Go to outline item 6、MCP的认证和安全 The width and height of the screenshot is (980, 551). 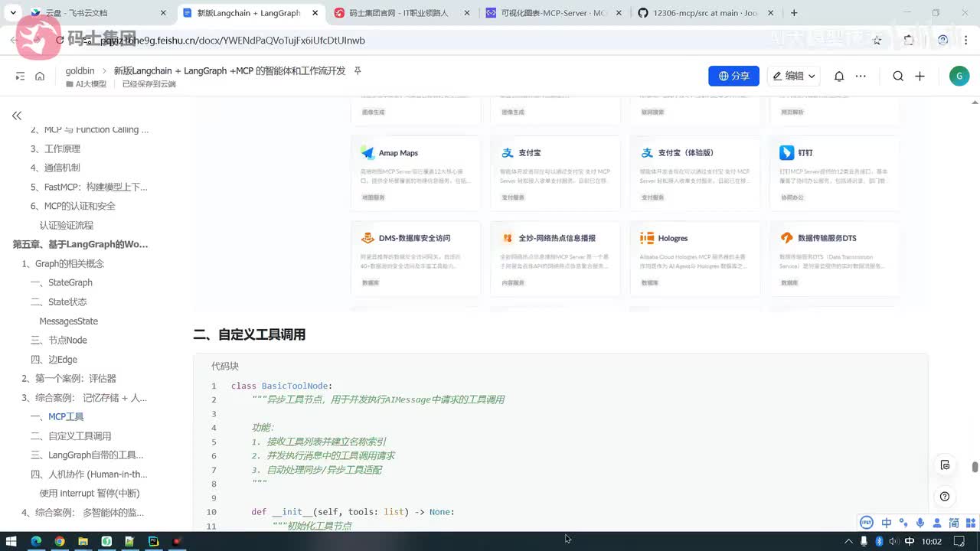pos(73,206)
